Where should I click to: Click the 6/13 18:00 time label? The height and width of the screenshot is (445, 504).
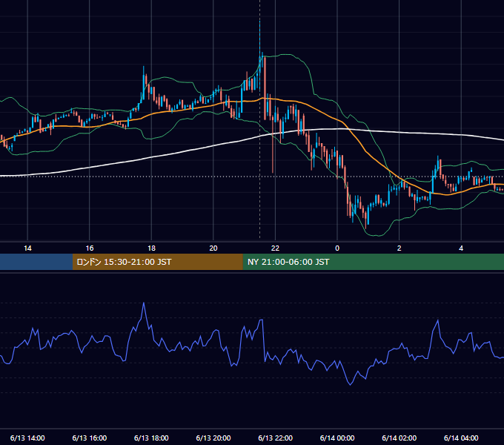(x=151, y=438)
